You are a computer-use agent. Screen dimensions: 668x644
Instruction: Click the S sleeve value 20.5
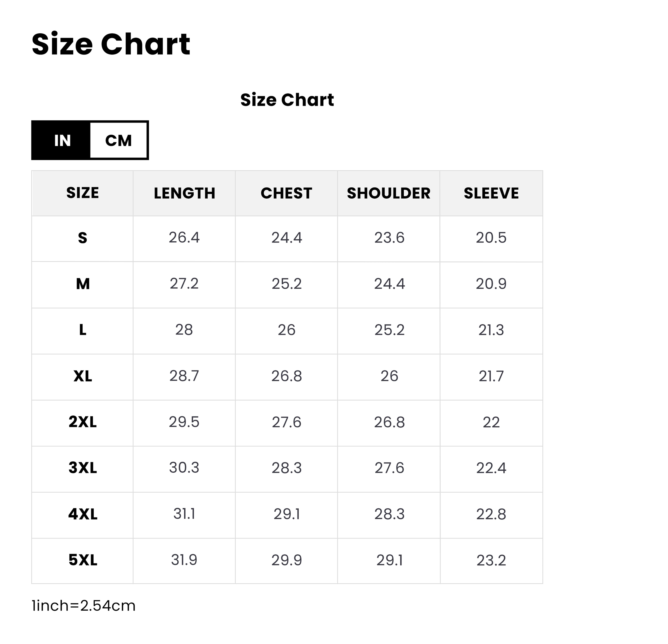(491, 238)
